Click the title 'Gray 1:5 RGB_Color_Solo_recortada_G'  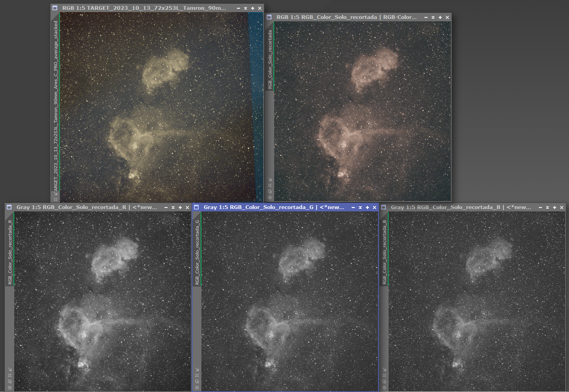[259, 207]
